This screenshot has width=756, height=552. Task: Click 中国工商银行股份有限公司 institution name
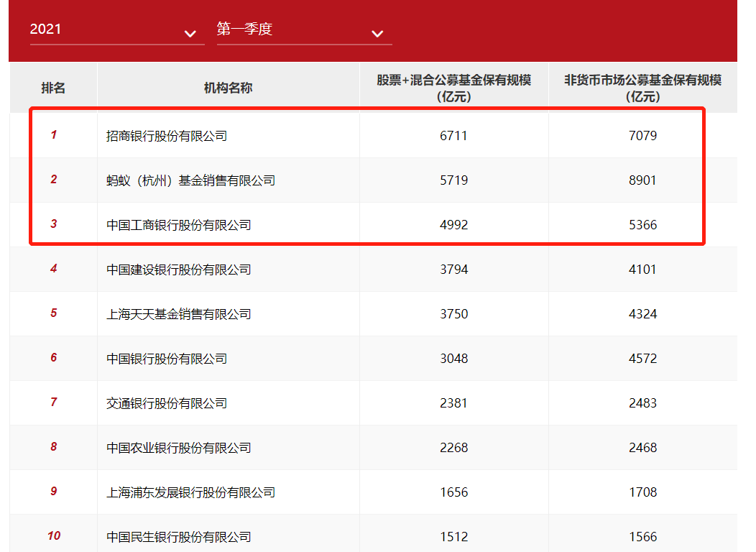(x=179, y=225)
